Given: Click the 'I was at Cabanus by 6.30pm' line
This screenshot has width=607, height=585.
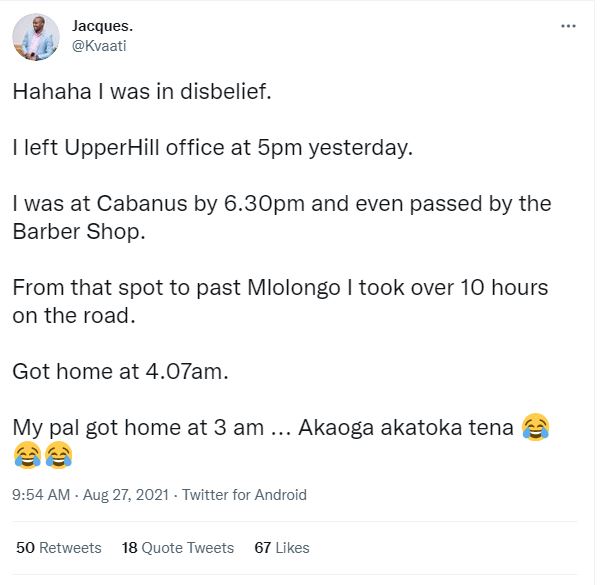Looking at the screenshot, I should coord(282,204).
